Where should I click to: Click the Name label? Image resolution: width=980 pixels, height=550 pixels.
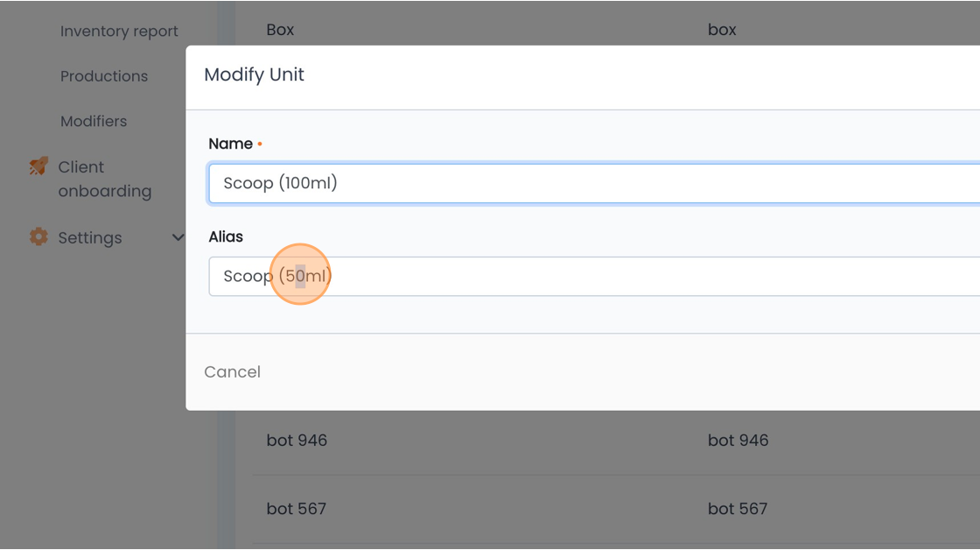click(231, 144)
